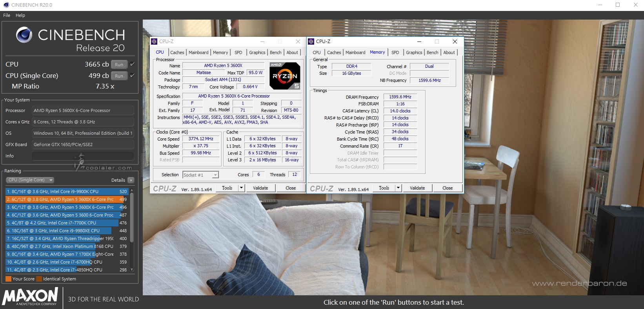Select ranking entry AMD Ryzen 5 3600 scoring 487
The image size is (644, 309).
[x=67, y=215]
